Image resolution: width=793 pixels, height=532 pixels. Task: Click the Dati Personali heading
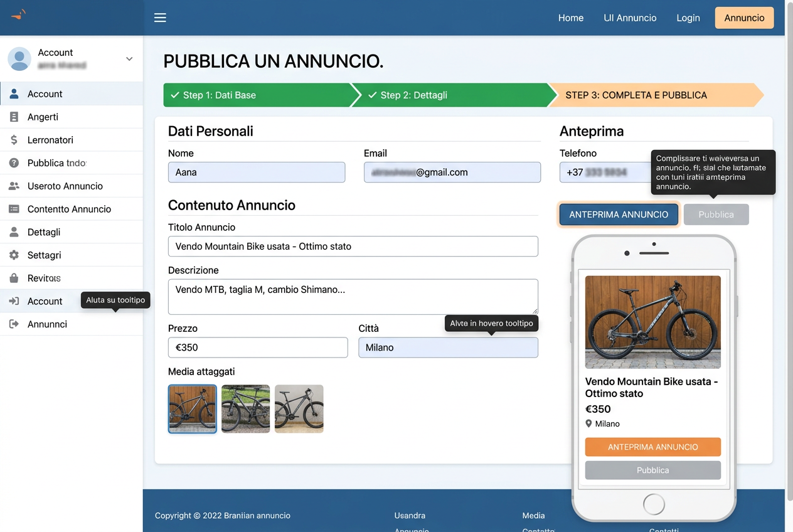pyautogui.click(x=211, y=131)
